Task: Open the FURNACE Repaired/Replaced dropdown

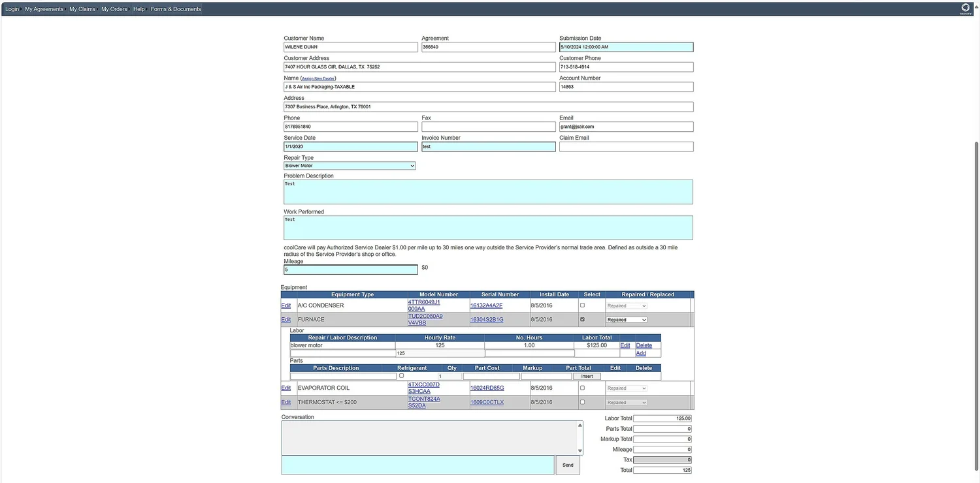Action: [625, 319]
